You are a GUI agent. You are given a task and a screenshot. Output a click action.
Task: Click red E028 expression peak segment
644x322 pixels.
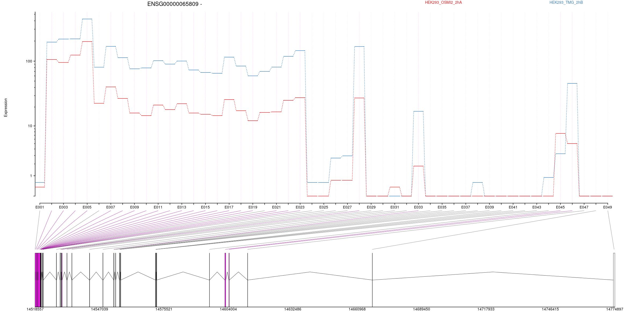click(x=359, y=98)
